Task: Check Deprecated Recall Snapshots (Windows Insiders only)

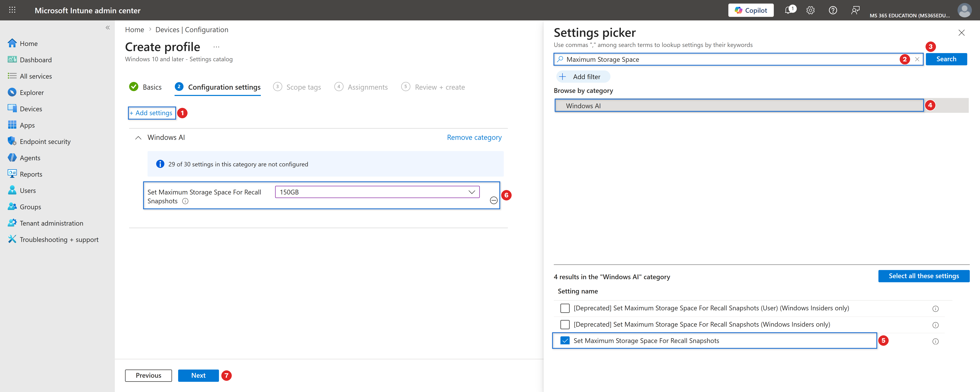Action: 565,324
